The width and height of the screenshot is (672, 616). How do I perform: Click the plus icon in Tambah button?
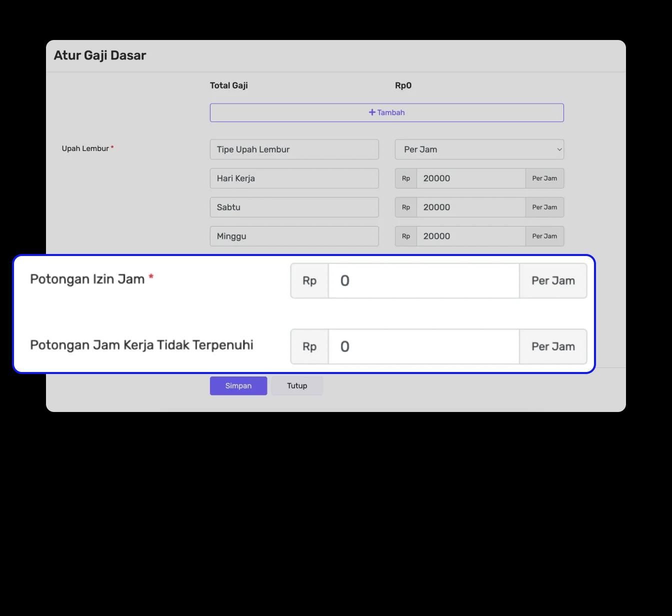tap(372, 112)
